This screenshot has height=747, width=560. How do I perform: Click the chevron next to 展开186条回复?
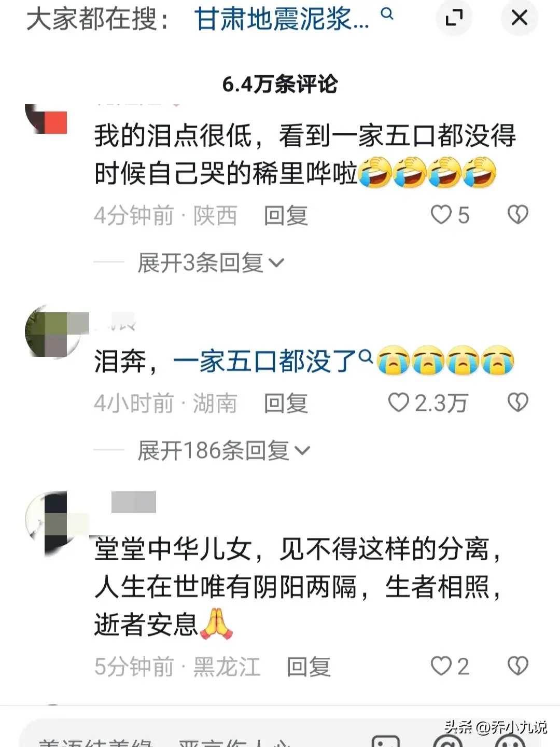click(x=302, y=451)
